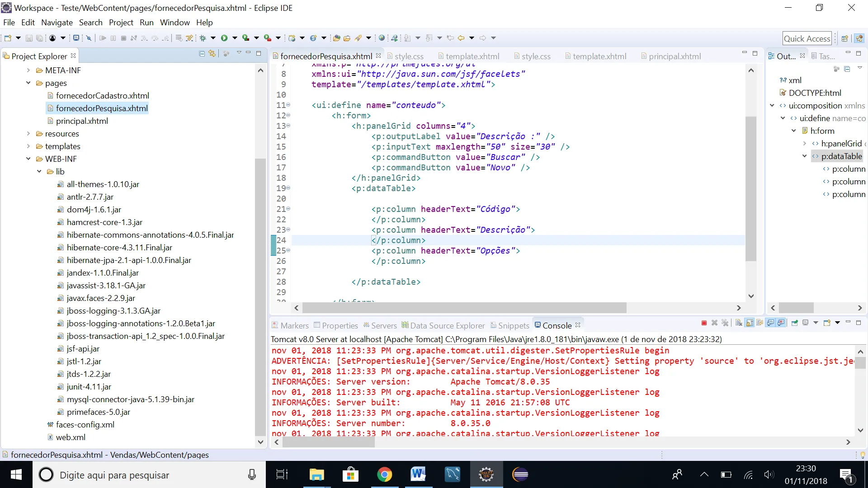Terminate the running Tomcat server in Console
This screenshot has width=868, height=488.
704,323
